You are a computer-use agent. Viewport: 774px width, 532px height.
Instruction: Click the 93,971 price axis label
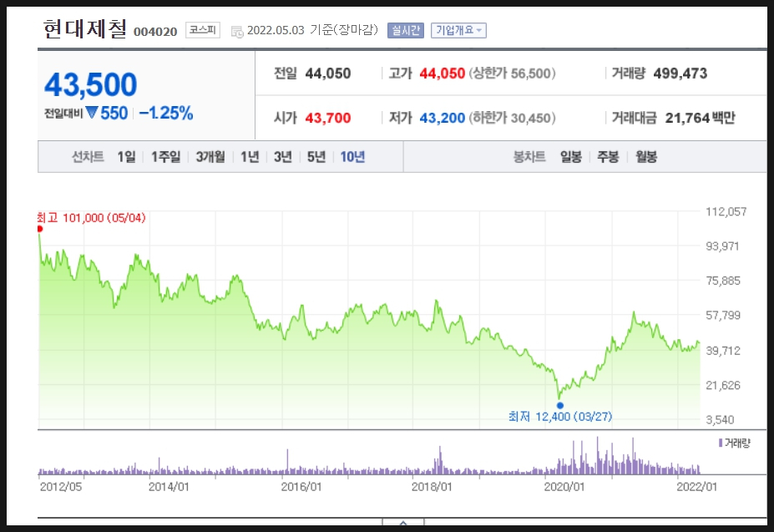coord(723,246)
